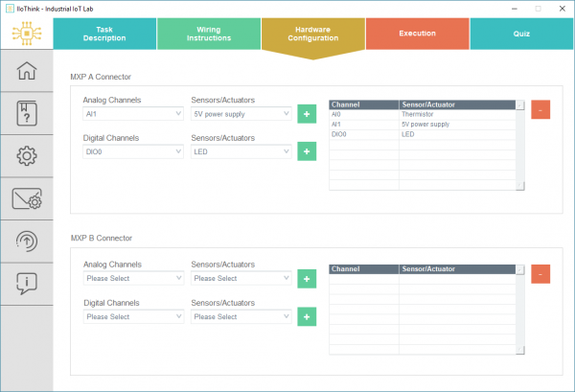The height and width of the screenshot is (392, 575).
Task: Open the settings gear icon in sidebar
Action: tap(26, 155)
